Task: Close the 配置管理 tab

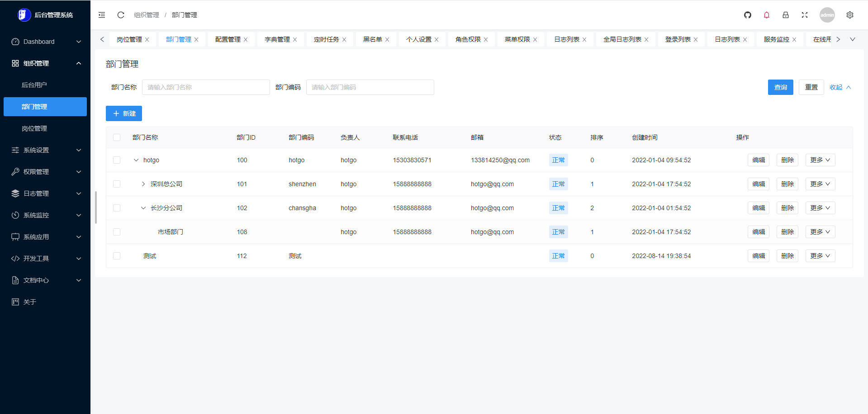Action: point(246,40)
